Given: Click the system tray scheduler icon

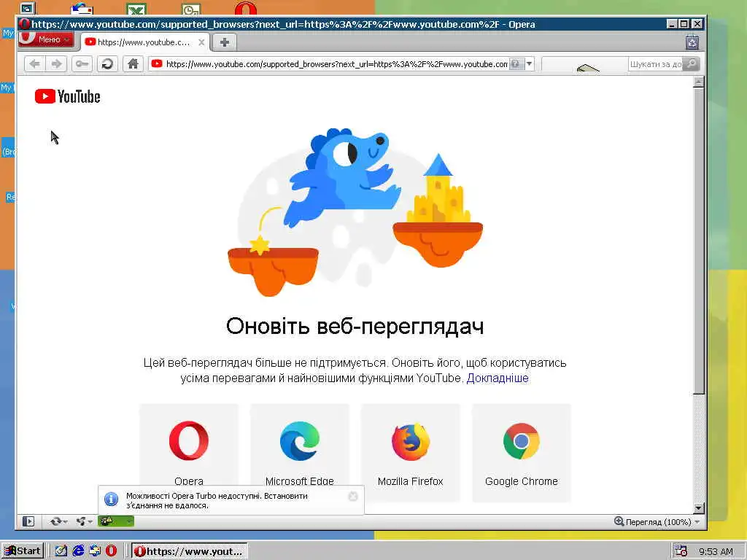Looking at the screenshot, I should tap(681, 551).
